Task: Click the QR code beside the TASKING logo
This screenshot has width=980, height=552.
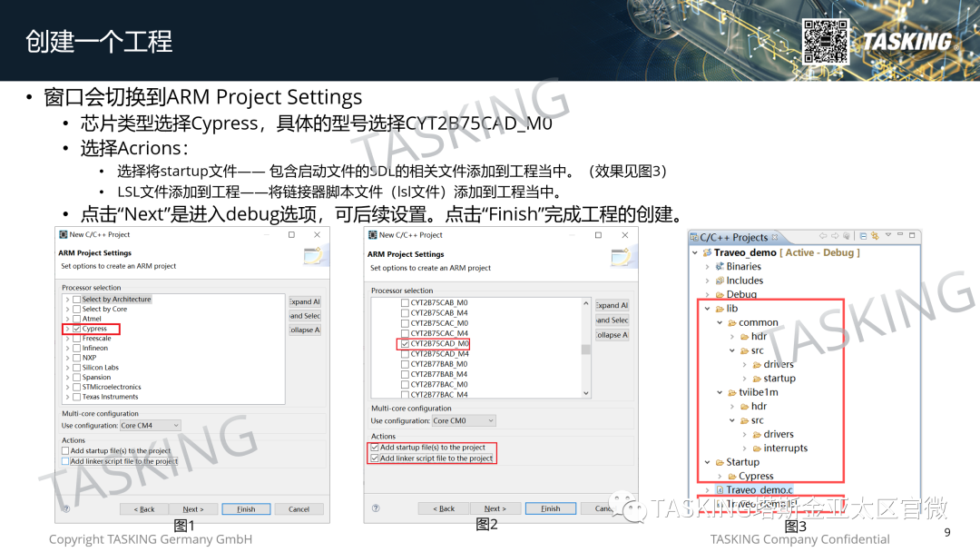Action: click(825, 41)
